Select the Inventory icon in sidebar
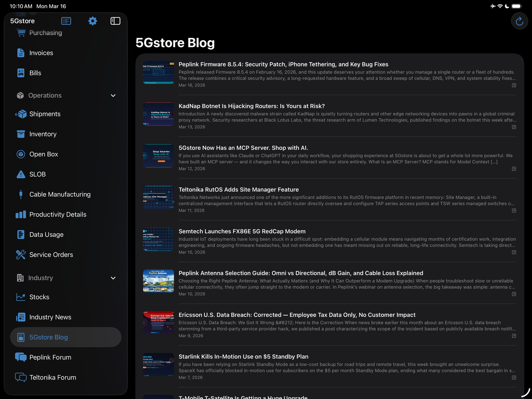The image size is (532, 399). [21, 134]
